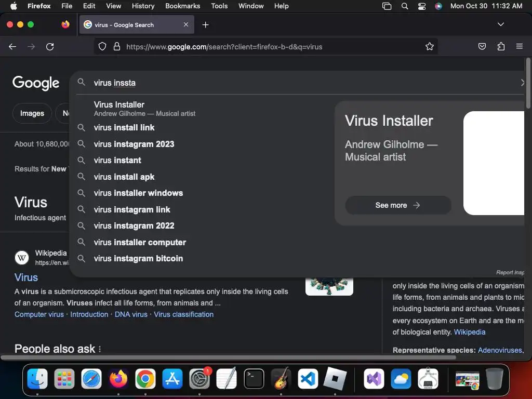Bookmark this page with the star icon
Image resolution: width=532 pixels, height=399 pixels.
coord(430,46)
